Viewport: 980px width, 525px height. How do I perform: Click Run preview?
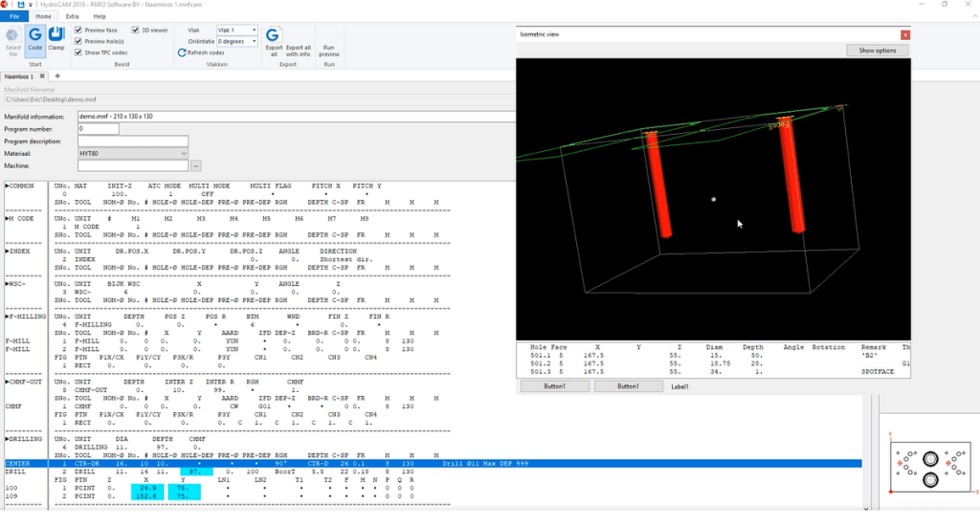[x=329, y=50]
